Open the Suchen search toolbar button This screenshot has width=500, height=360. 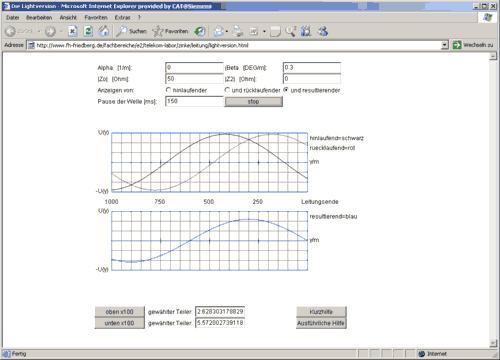131,31
